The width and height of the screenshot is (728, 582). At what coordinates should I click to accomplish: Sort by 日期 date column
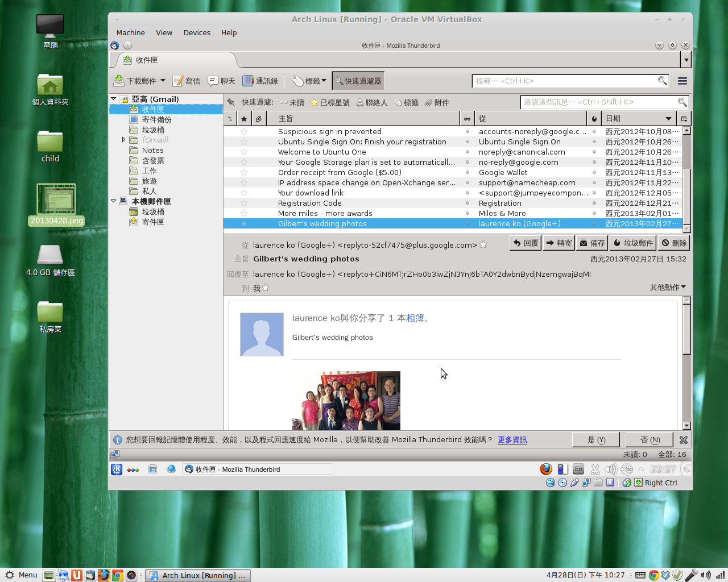click(639, 118)
